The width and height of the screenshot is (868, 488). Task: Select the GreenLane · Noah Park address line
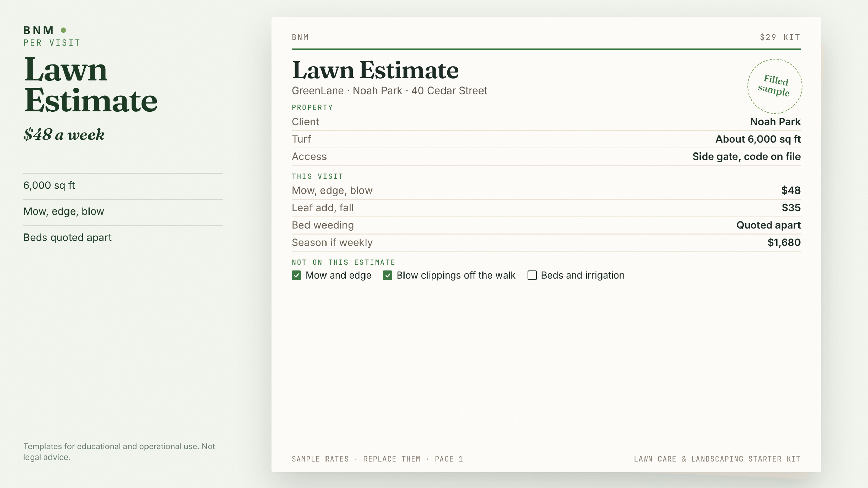coord(389,91)
